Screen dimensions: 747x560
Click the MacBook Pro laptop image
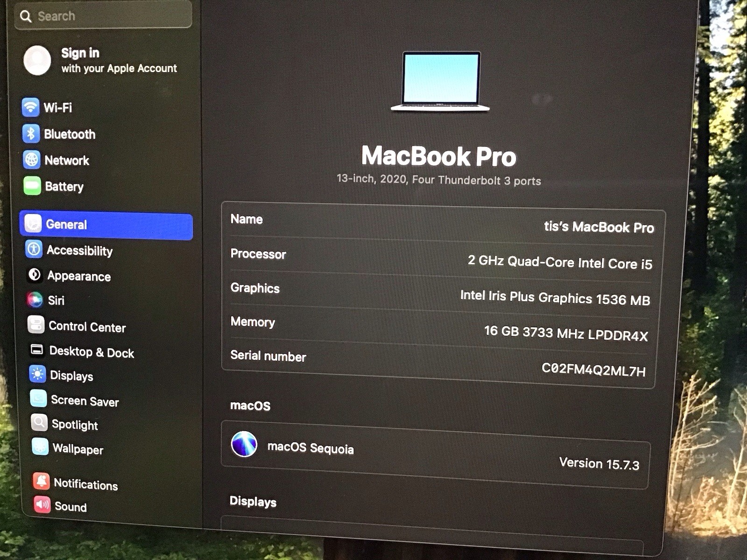tap(440, 81)
